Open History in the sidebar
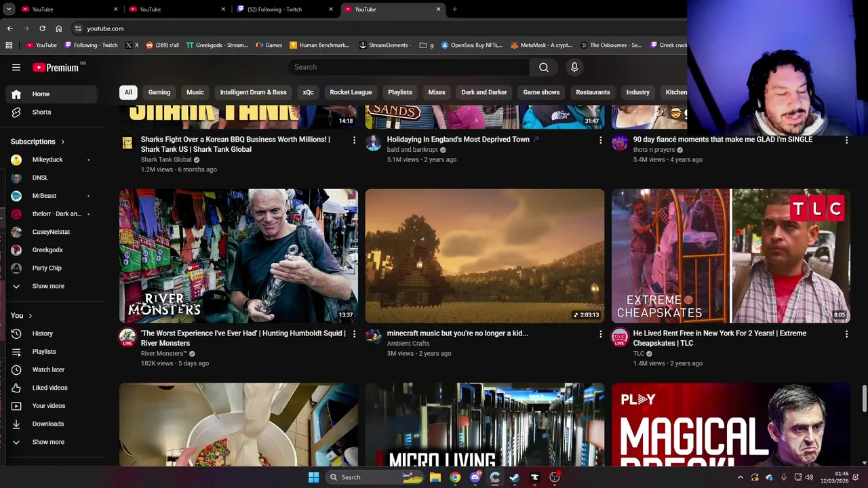The height and width of the screenshot is (488, 868). pyautogui.click(x=52, y=333)
